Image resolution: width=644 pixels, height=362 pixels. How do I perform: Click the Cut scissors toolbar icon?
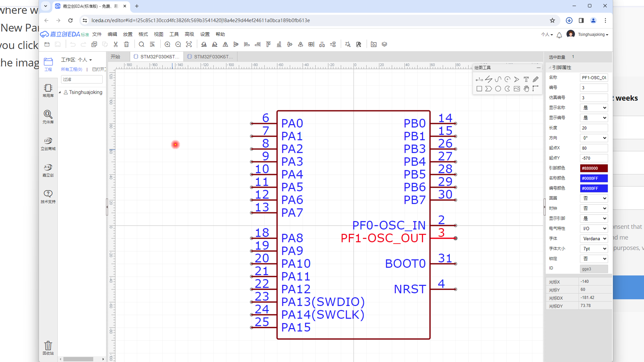click(116, 44)
